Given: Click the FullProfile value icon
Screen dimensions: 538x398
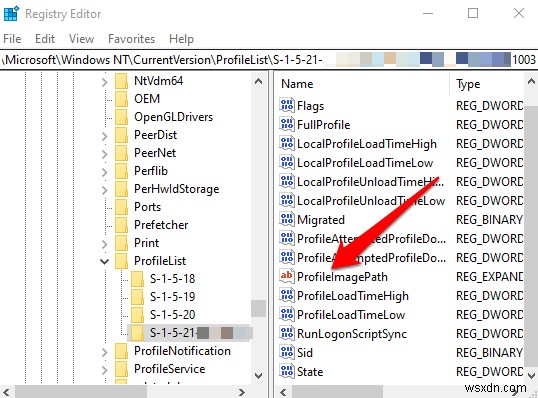Looking at the screenshot, I should click(286, 124).
